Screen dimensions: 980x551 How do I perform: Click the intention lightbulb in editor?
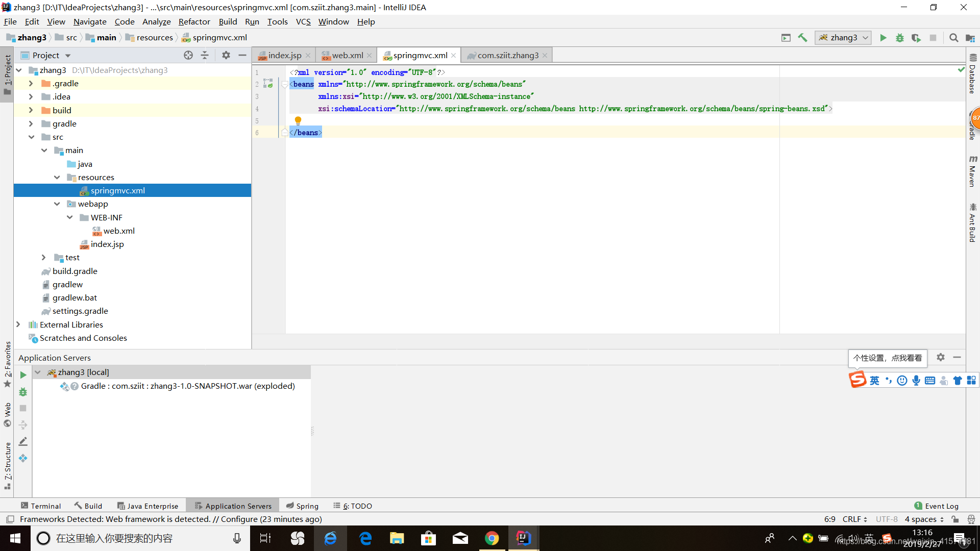[298, 120]
